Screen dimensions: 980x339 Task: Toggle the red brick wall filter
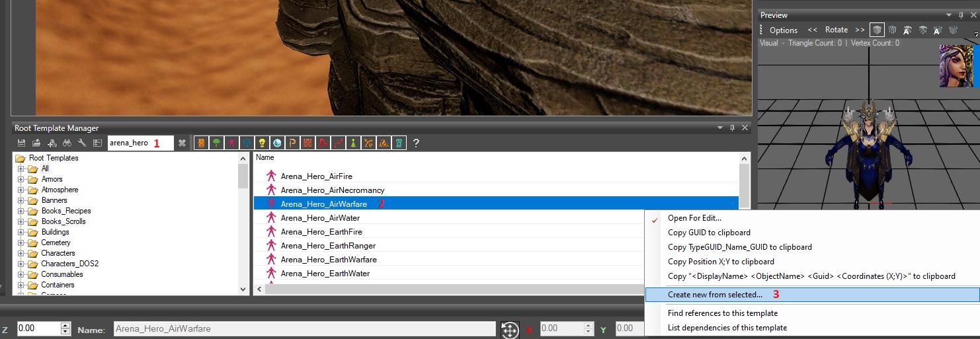click(x=307, y=143)
